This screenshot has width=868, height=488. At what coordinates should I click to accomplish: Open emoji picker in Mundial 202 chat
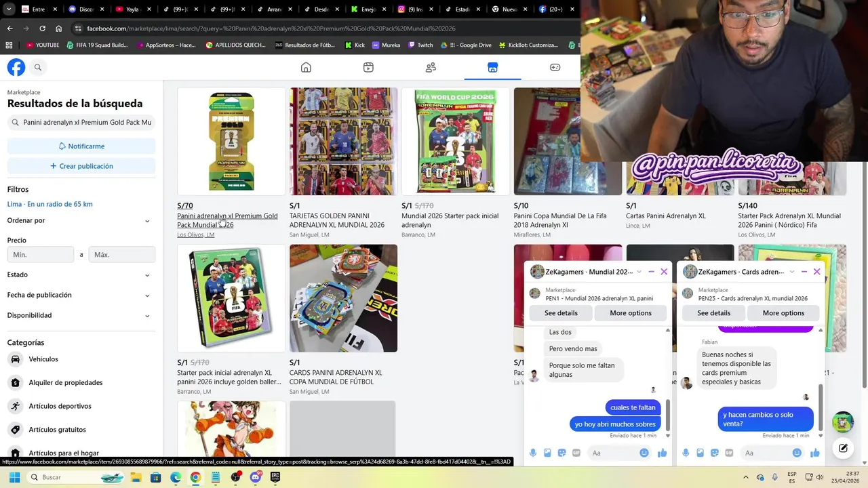tap(644, 453)
